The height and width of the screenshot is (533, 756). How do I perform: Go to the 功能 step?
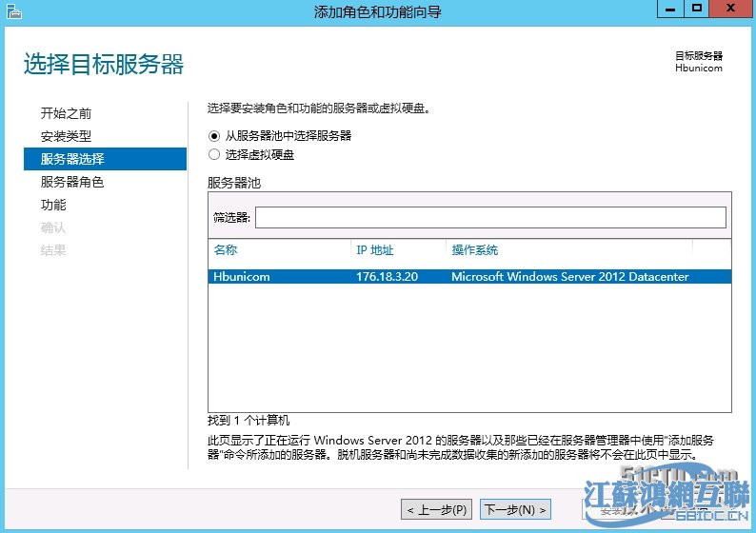tap(53, 205)
